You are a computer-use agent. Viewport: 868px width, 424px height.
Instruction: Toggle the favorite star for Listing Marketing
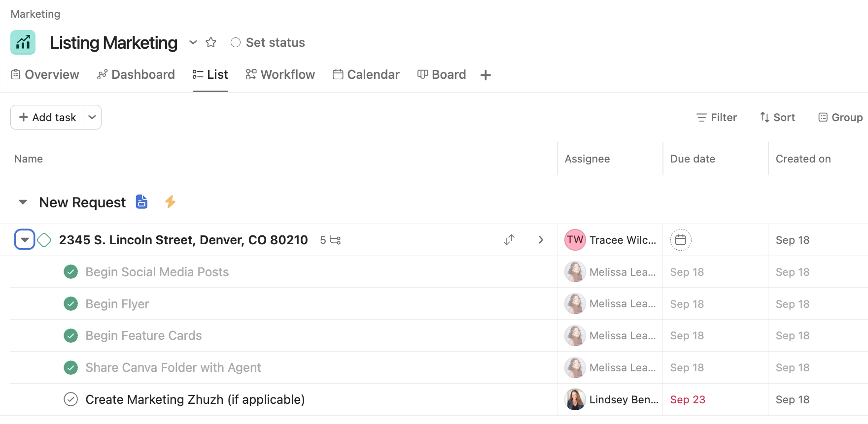(211, 42)
